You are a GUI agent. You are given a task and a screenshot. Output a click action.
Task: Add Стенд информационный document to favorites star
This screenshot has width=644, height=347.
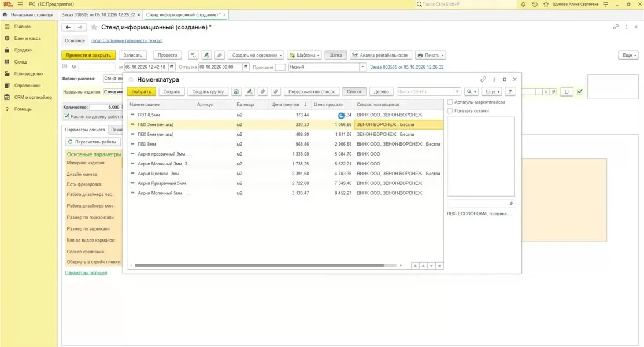[x=94, y=27]
